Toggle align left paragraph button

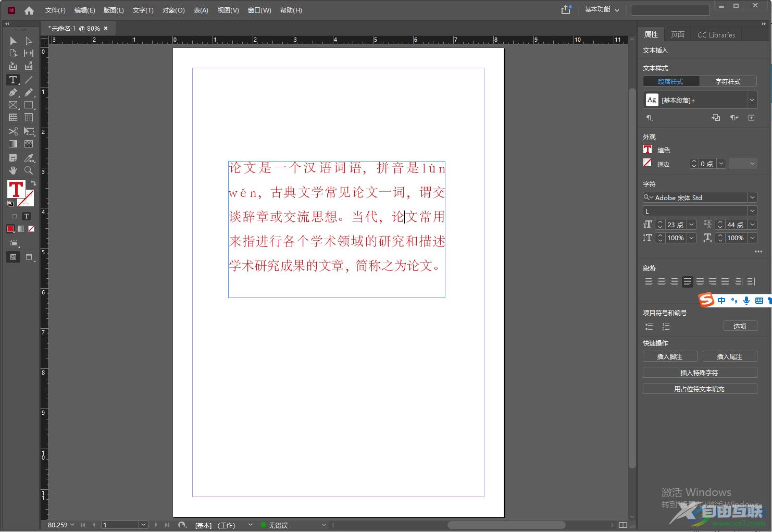(x=649, y=282)
